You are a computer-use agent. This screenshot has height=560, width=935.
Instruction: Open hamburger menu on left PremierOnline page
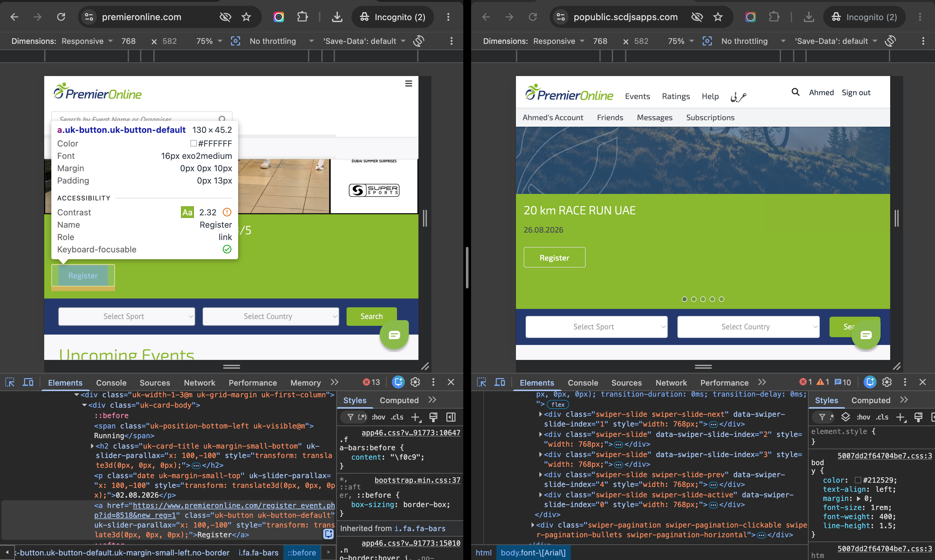pos(409,83)
